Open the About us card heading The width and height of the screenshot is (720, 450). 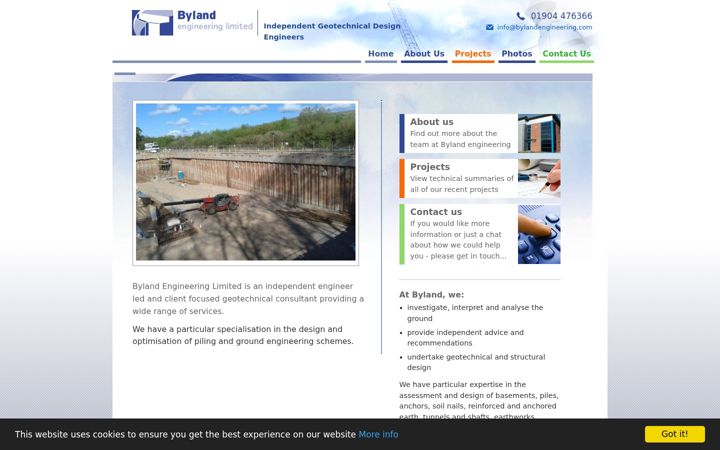tap(431, 122)
